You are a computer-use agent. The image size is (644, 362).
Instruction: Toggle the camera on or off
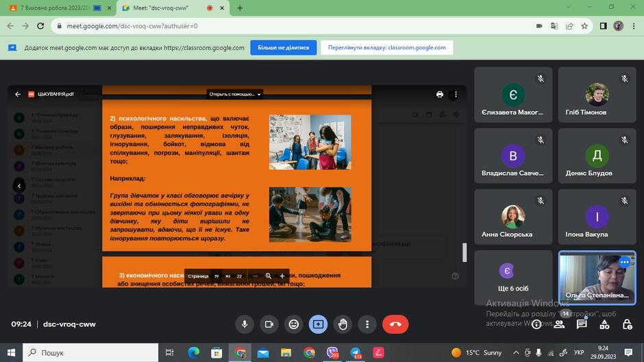(269, 324)
